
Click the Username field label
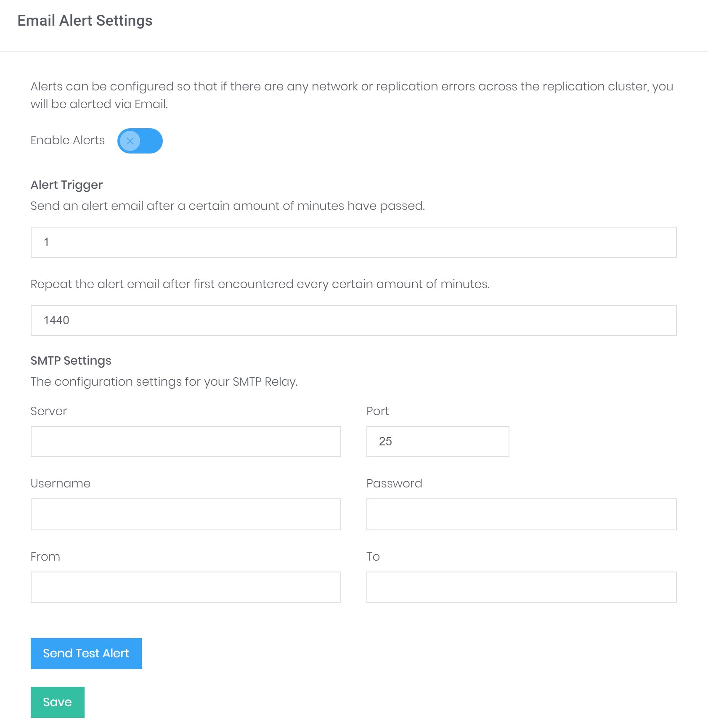tap(61, 484)
